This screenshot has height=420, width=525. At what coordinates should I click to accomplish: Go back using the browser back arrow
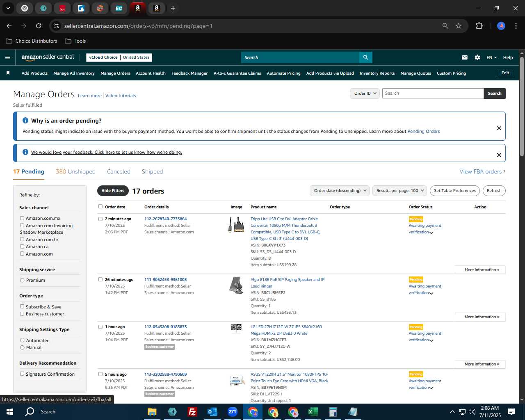coord(9,26)
